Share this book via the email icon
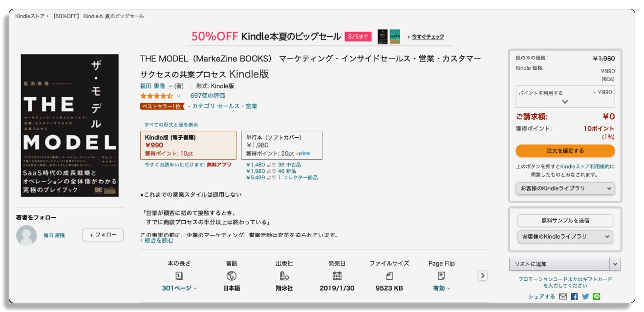Viewport: 644px width, 312px height. point(563,296)
